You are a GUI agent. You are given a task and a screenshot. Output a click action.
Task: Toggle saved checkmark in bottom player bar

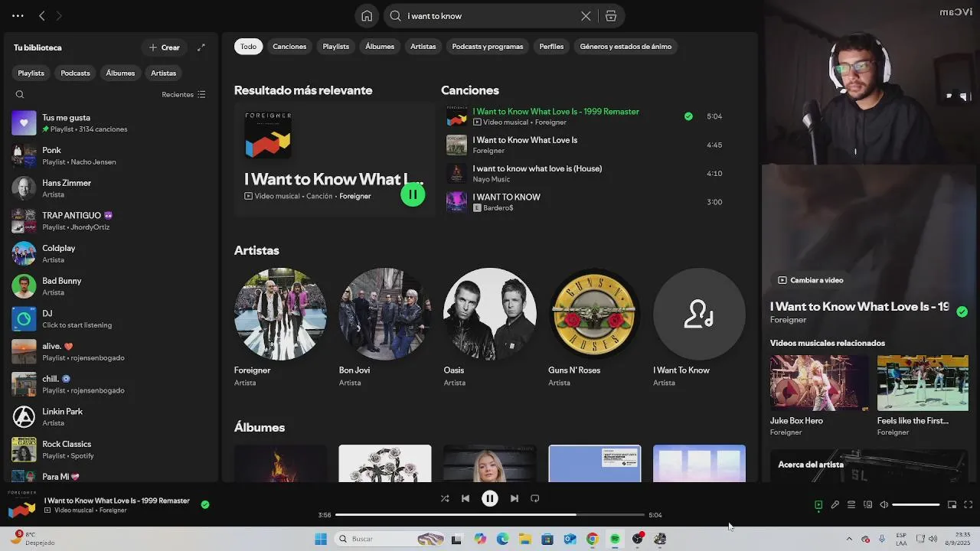[205, 504]
